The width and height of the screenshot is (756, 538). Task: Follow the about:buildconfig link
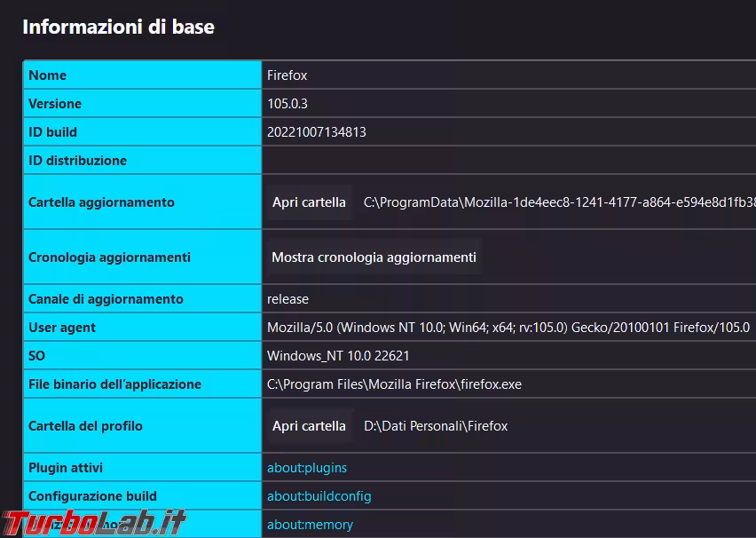(319, 496)
